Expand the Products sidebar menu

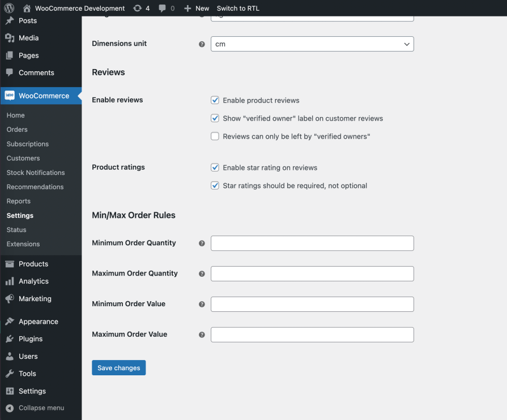(33, 264)
